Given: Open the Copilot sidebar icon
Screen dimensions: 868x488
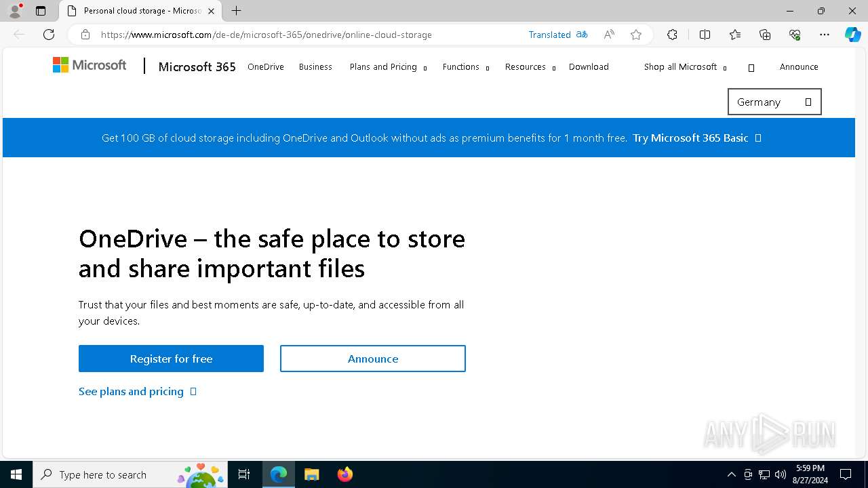Looking at the screenshot, I should coord(852,35).
